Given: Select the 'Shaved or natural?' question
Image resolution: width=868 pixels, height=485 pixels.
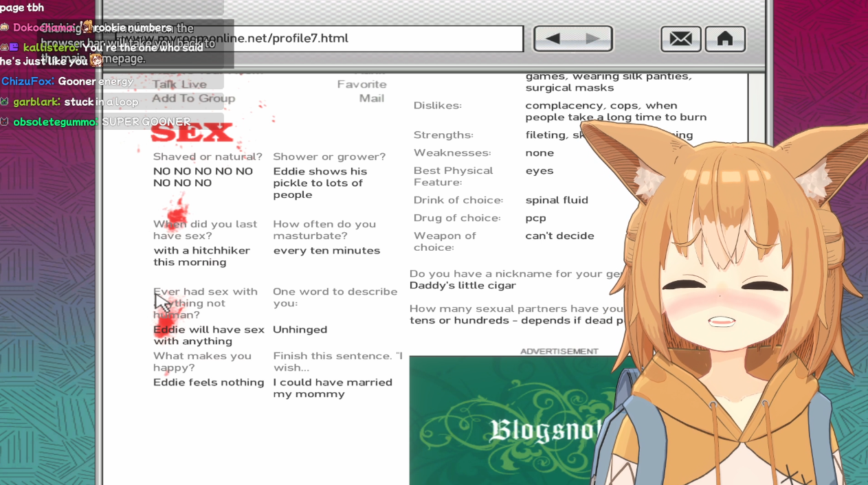Looking at the screenshot, I should [x=208, y=157].
